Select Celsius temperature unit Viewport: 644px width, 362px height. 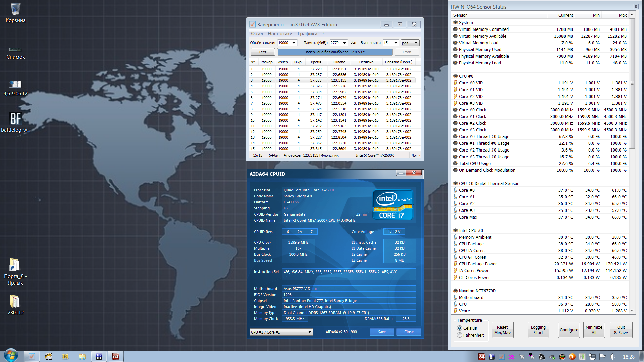pyautogui.click(x=460, y=328)
